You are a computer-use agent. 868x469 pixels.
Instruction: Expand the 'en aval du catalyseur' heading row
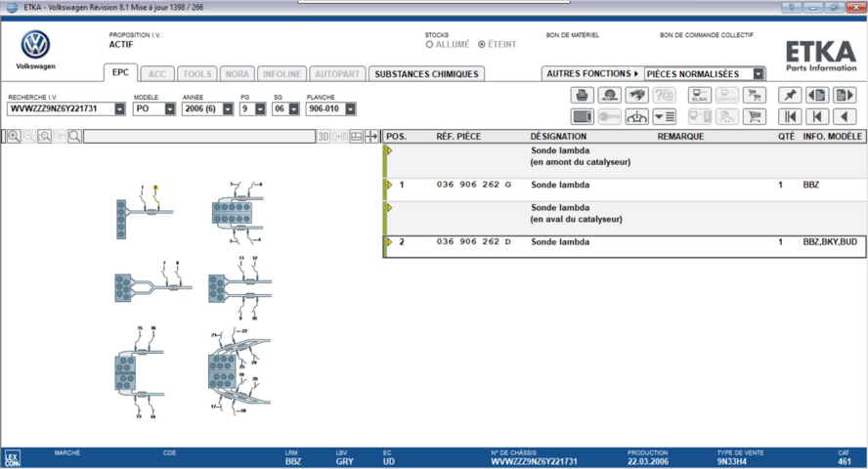coord(390,208)
